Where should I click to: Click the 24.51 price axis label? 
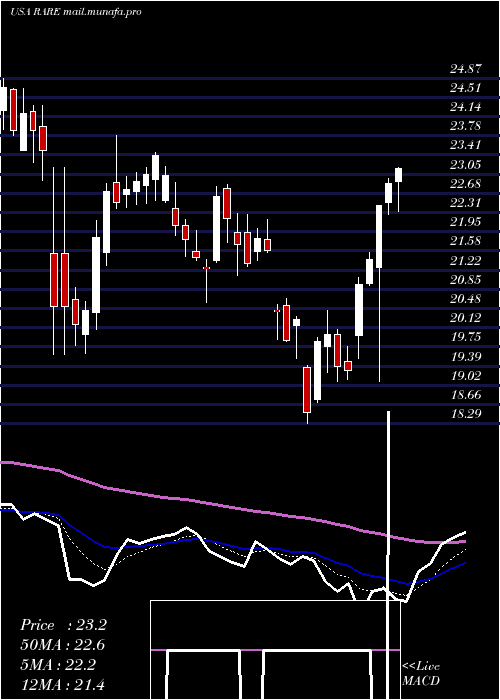466,88
